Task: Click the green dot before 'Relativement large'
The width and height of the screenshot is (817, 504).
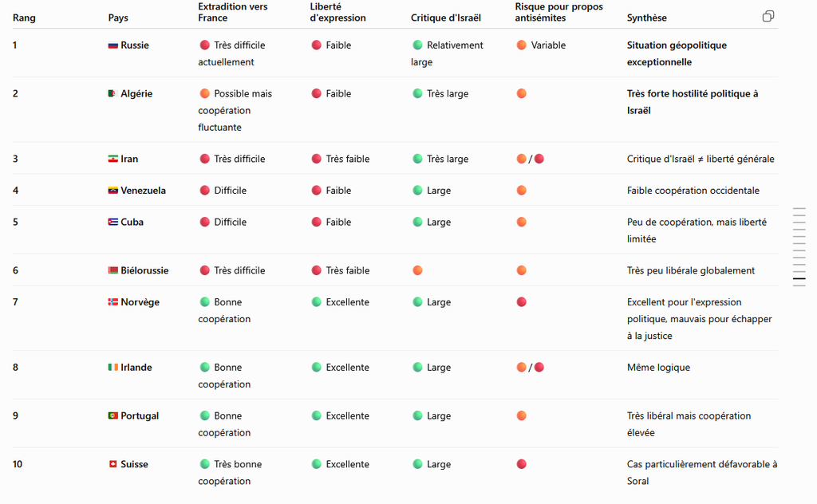Action: click(x=417, y=45)
